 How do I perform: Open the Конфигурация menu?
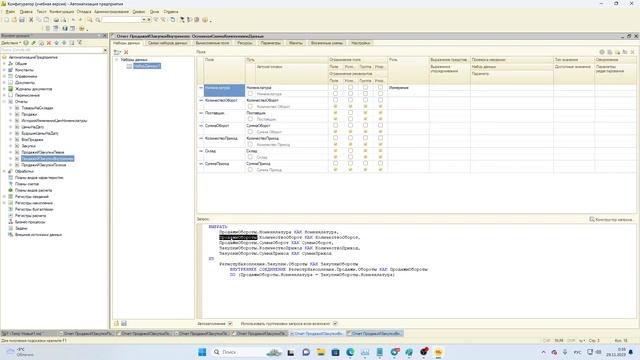[x=62, y=12]
